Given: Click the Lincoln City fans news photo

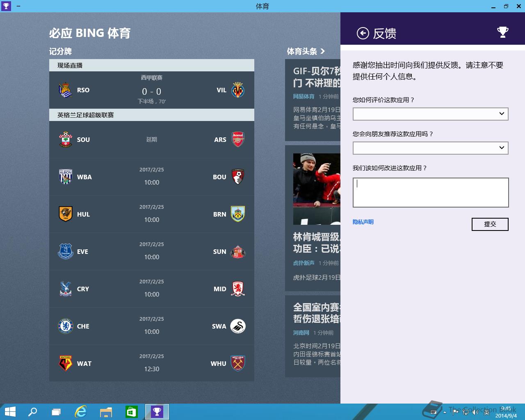Looking at the screenshot, I should point(317,189).
